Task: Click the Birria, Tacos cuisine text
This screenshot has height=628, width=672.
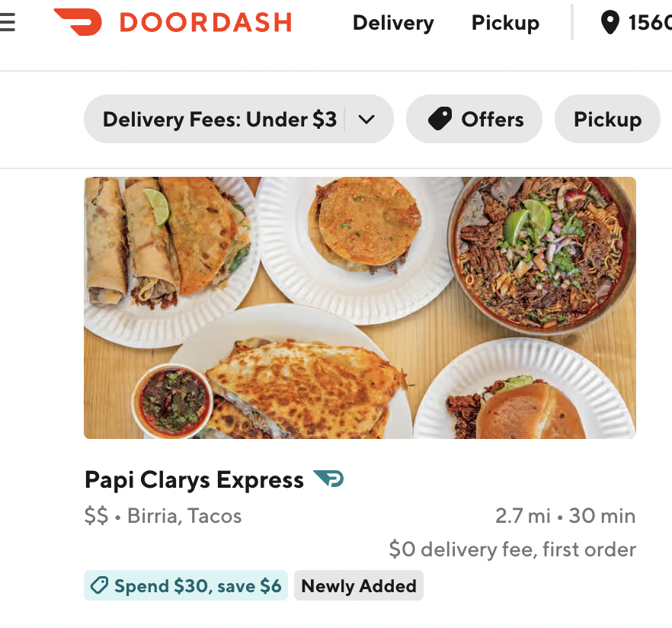Action: 184,516
